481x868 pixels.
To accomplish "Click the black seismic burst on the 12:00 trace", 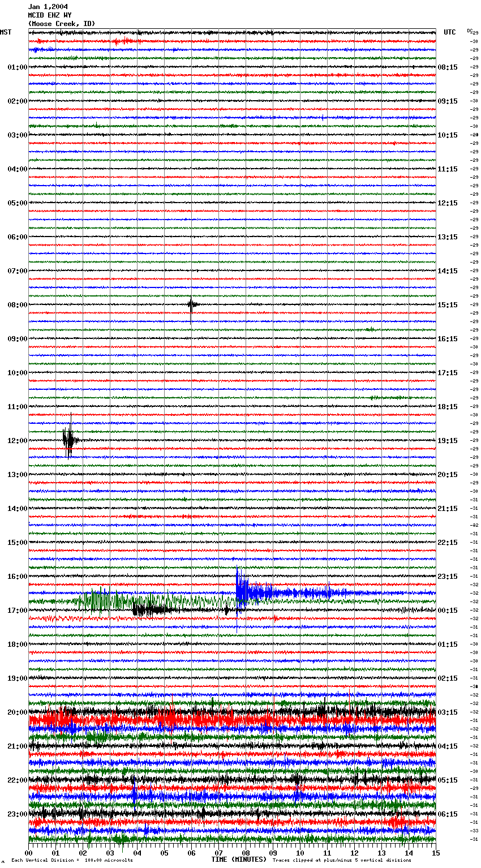I will tap(69, 440).
